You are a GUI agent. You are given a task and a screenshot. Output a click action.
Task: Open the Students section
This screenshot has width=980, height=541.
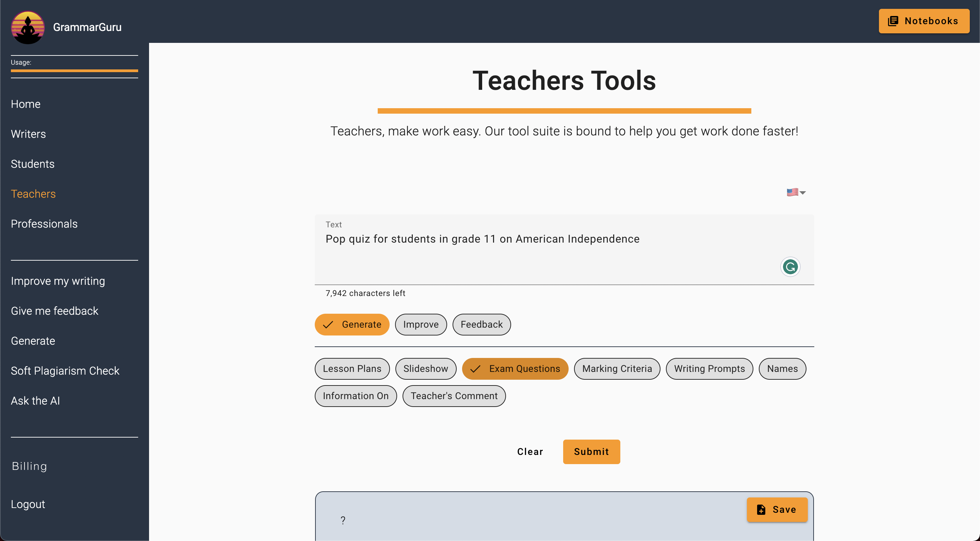tap(32, 164)
